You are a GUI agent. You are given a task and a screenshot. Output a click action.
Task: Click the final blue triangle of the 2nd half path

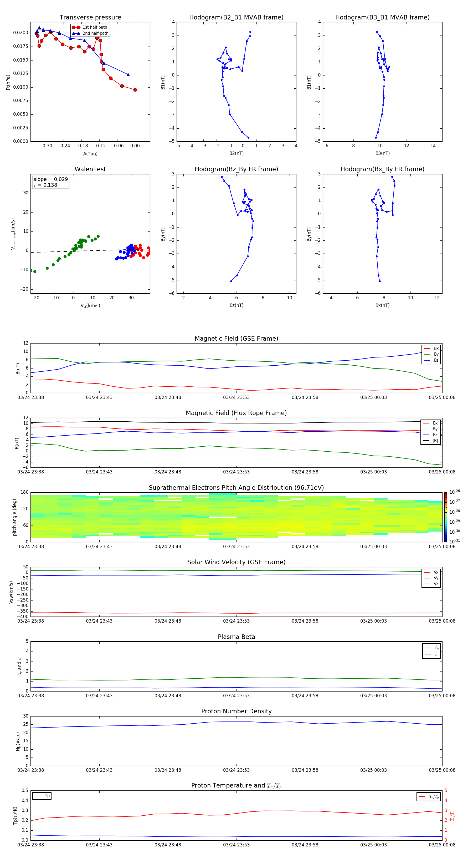tap(128, 74)
